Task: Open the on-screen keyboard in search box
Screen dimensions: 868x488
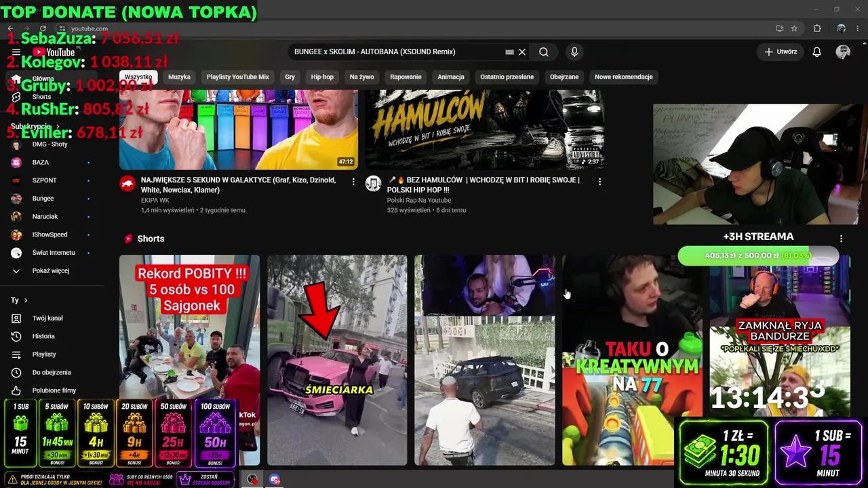Action: point(509,52)
